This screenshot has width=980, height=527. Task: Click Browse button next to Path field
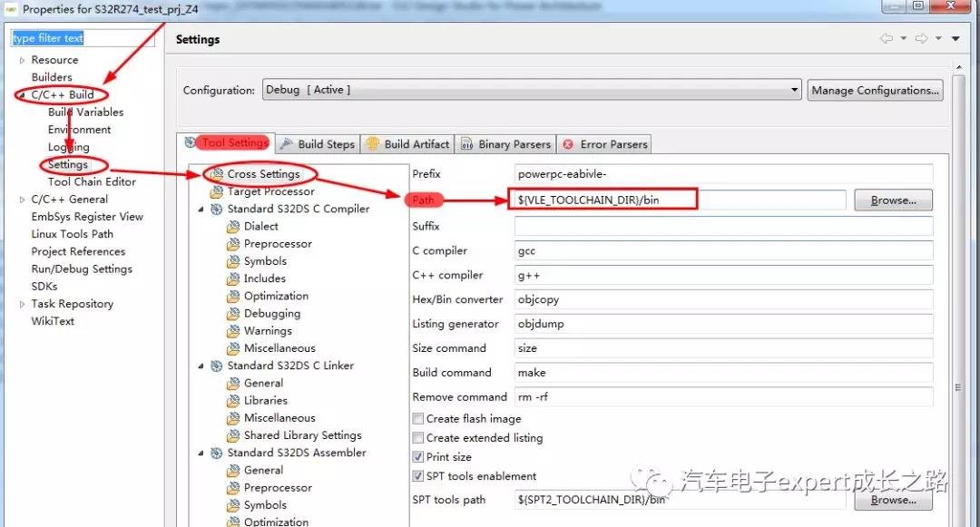point(893,200)
